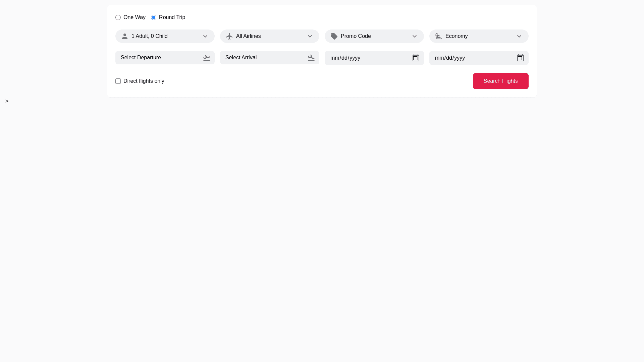Click the airplane icon beside All Airlines
The width and height of the screenshot is (644, 362).
[x=229, y=36]
